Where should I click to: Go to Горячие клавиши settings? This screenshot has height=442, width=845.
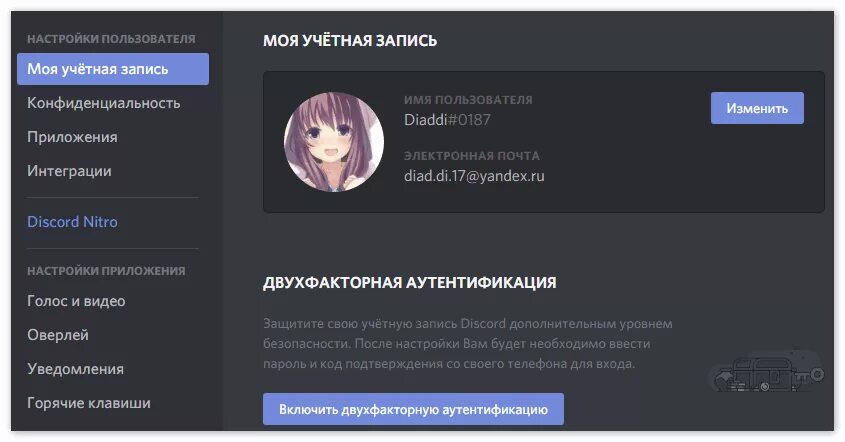[x=89, y=403]
